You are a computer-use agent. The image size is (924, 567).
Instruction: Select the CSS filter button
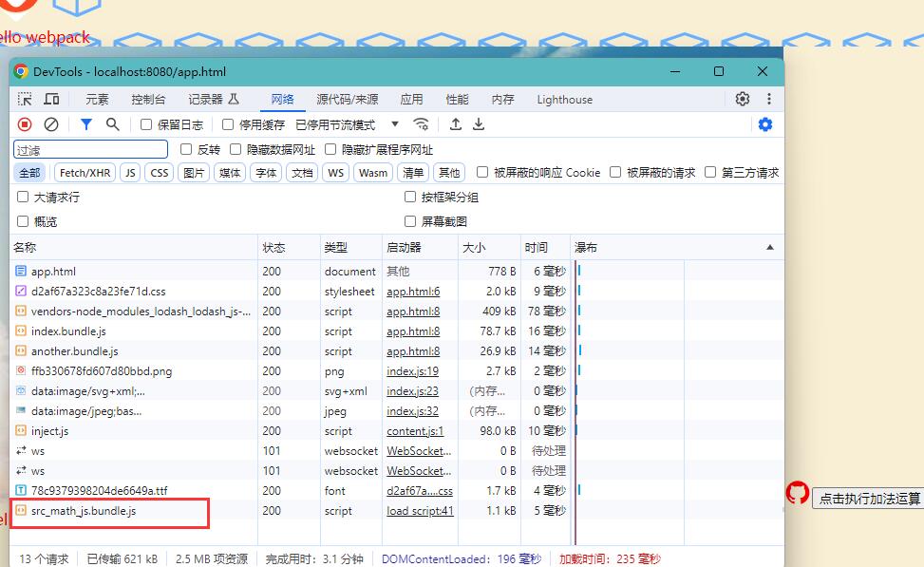[x=160, y=173]
